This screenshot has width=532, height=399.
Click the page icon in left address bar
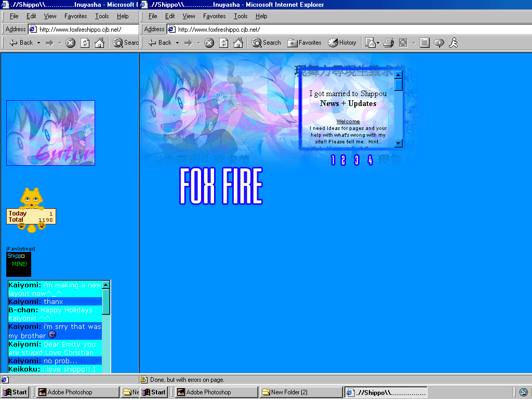coord(33,29)
